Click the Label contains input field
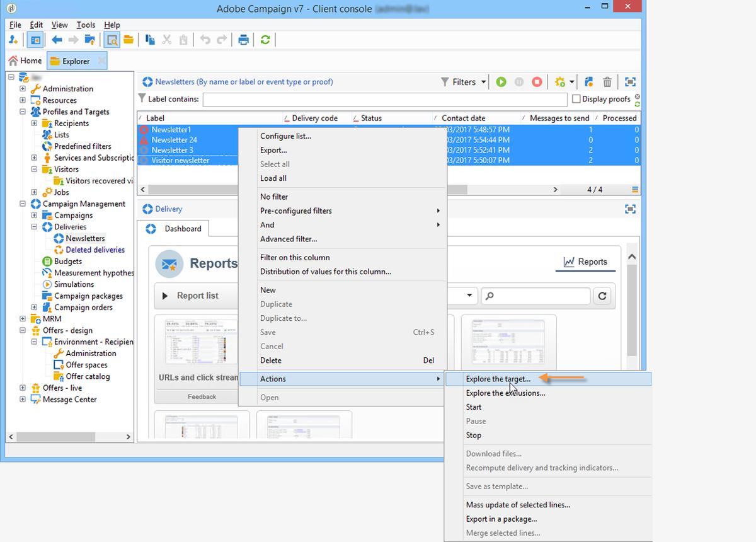 [x=384, y=100]
